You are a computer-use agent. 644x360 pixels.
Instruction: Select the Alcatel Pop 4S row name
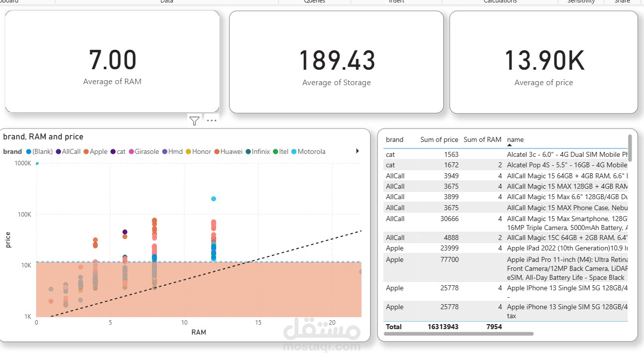click(x=567, y=165)
